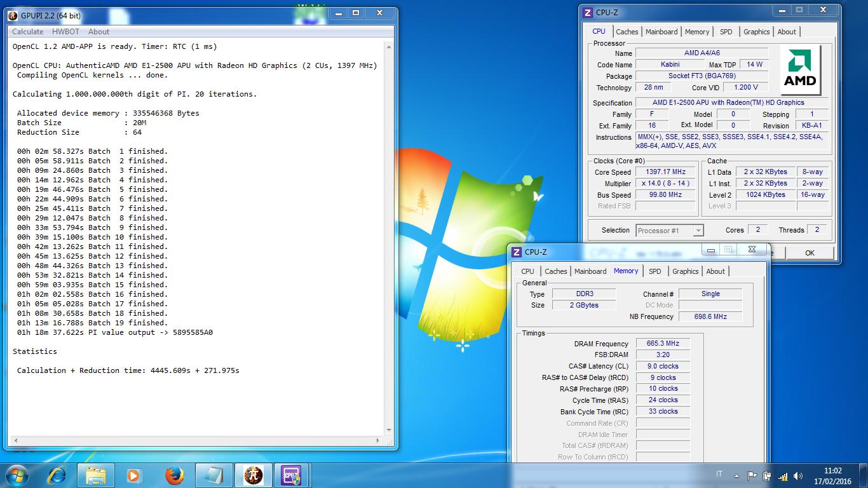Image resolution: width=868 pixels, height=488 pixels.
Task: Switch to CPU-Z via its taskbar icon
Action: pyautogui.click(x=293, y=475)
